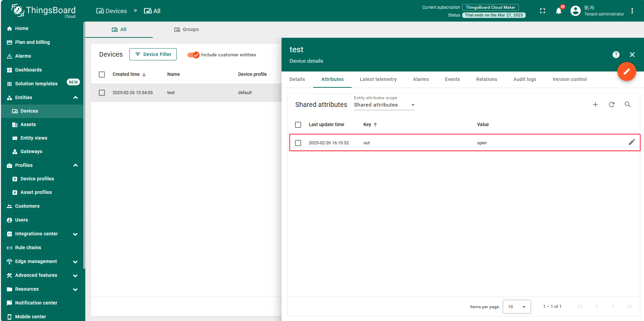
Task: Sort by Created time column
Action: pos(129,74)
